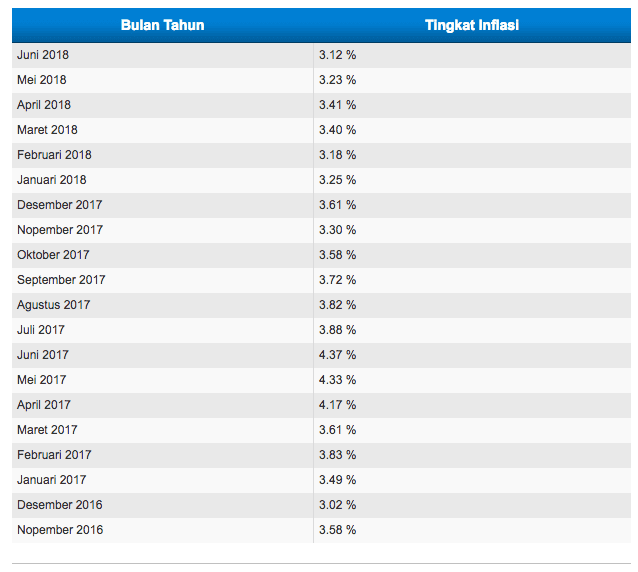Click the Mei 2018 month cell
The height and width of the screenshot is (572, 638).
click(x=42, y=80)
